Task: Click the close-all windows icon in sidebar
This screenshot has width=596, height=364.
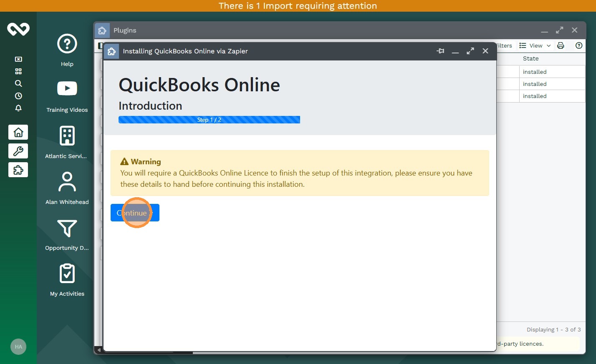Action: [x=18, y=59]
